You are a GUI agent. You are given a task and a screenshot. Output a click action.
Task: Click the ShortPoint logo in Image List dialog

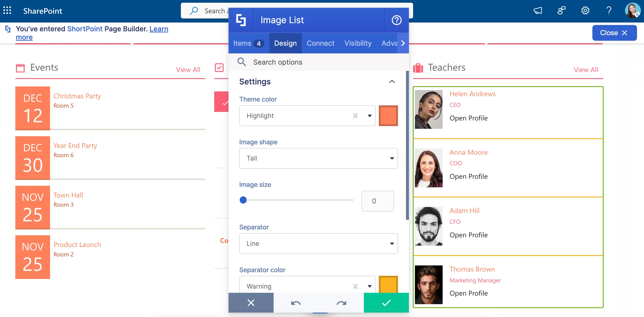click(241, 20)
